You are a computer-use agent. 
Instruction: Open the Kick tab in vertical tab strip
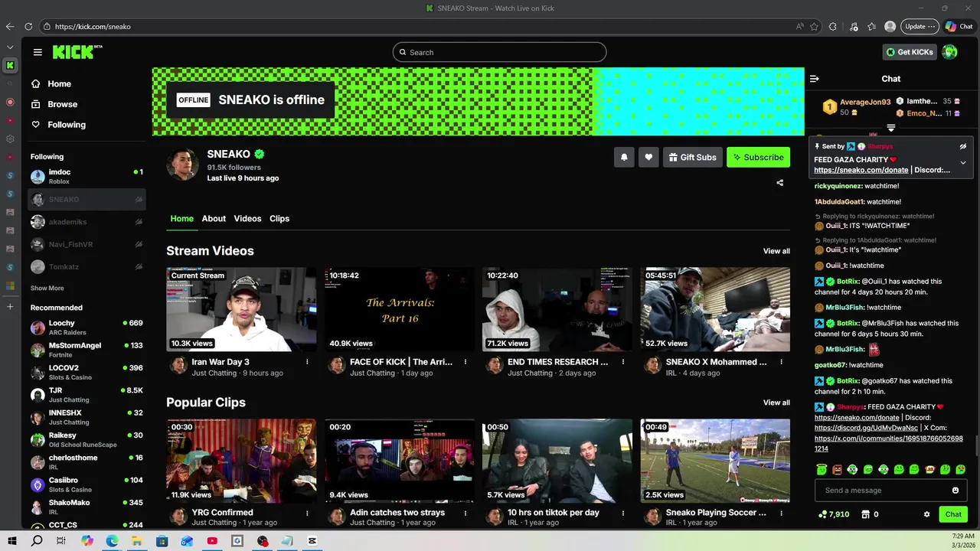10,65
